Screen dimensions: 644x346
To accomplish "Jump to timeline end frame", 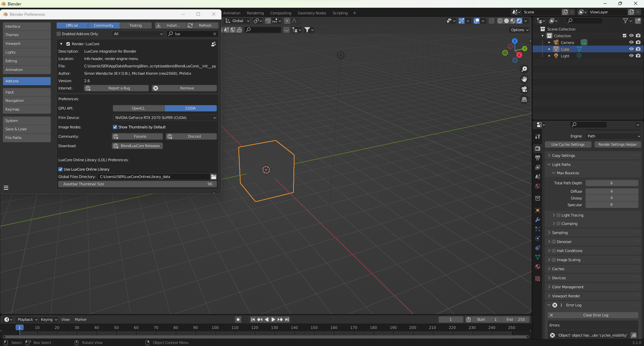I will click(x=287, y=320).
